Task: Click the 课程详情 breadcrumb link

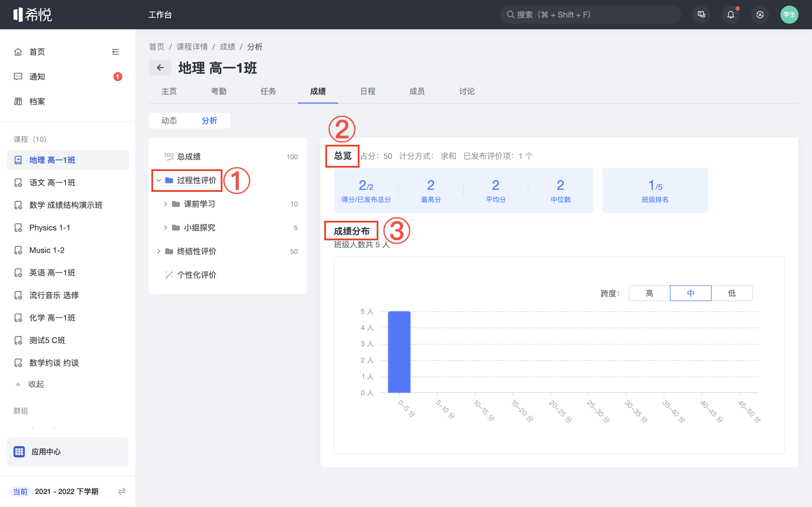Action: click(192, 47)
